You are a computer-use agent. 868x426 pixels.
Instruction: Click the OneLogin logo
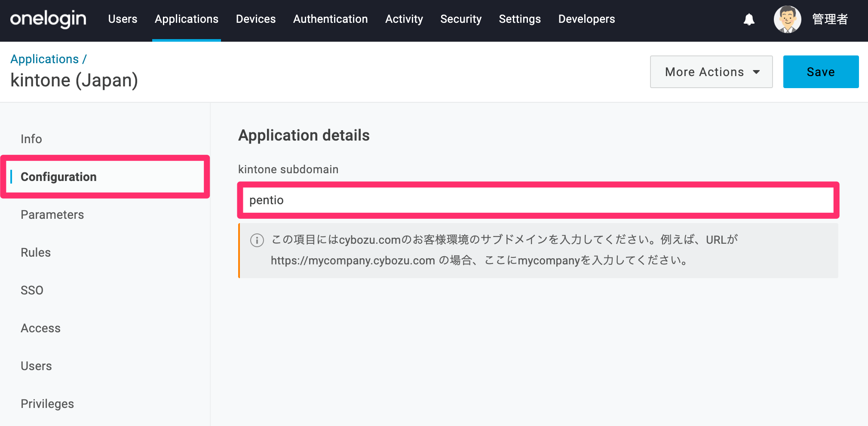tap(48, 19)
